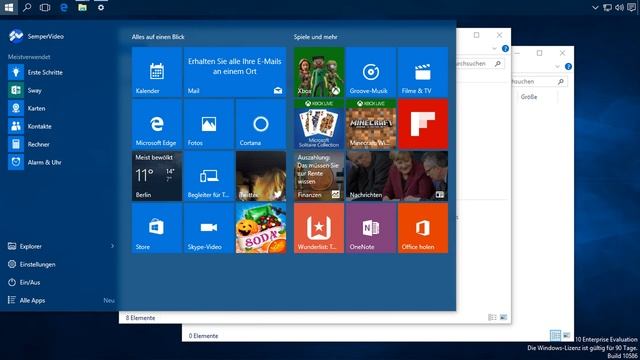Open the red Flipboard tile
This screenshot has width=640, height=360.
point(423,124)
